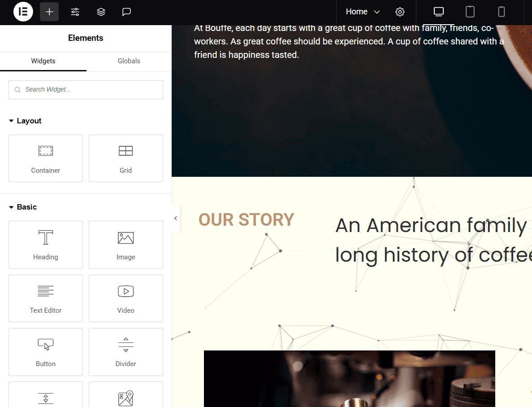The height and width of the screenshot is (407, 532).
Task: Open the Structure navigator panel
Action: [x=101, y=12]
